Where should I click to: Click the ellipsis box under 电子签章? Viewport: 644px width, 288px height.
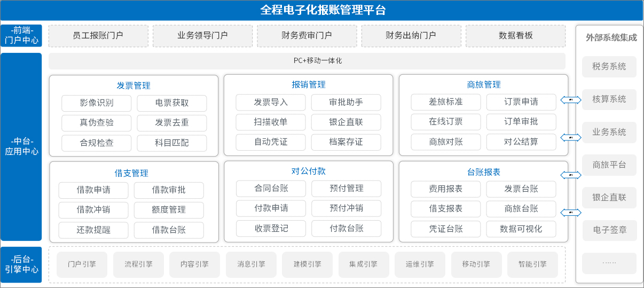point(609,263)
